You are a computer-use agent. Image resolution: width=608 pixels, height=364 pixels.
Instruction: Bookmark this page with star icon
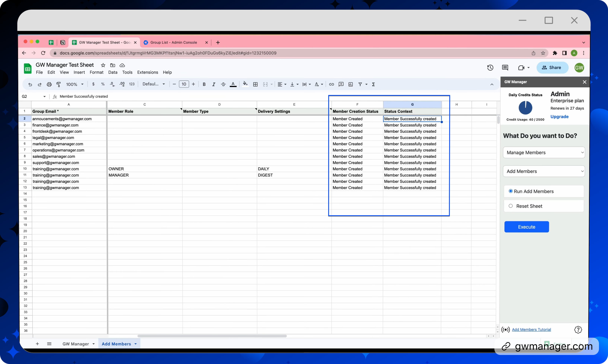[x=543, y=53]
